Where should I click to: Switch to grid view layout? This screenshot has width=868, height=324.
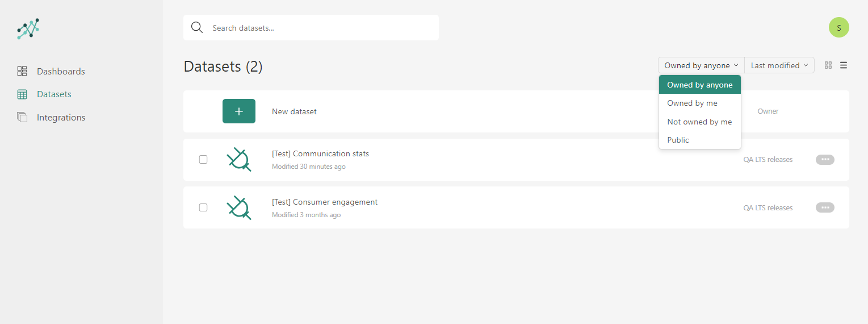pyautogui.click(x=828, y=65)
